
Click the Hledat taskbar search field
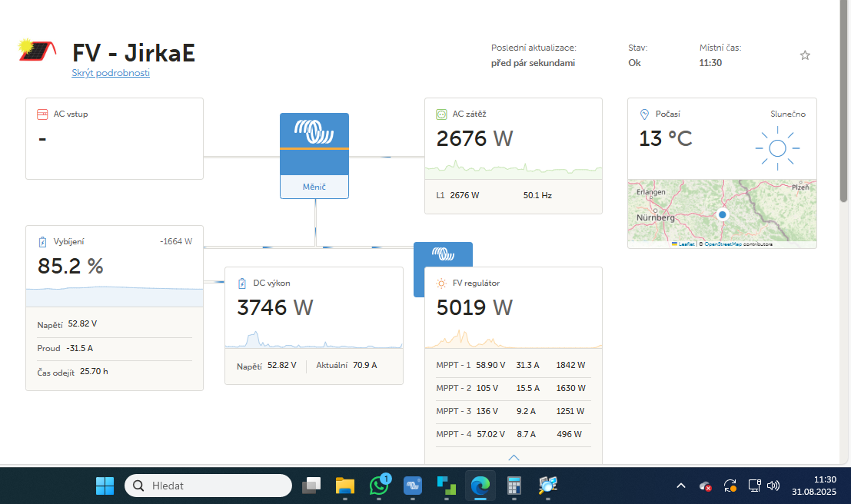[208, 486]
